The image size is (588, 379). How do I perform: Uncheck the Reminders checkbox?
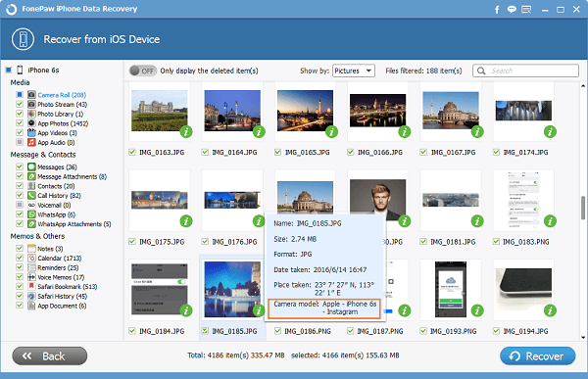(x=20, y=267)
